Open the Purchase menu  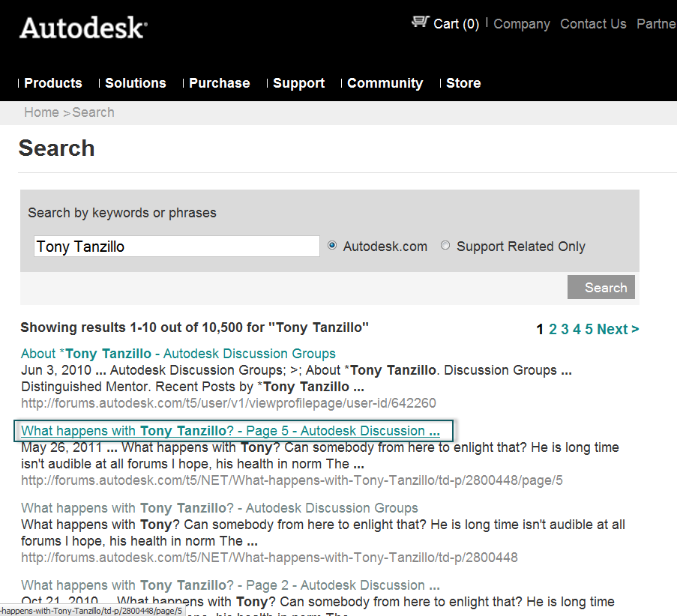pyautogui.click(x=220, y=83)
